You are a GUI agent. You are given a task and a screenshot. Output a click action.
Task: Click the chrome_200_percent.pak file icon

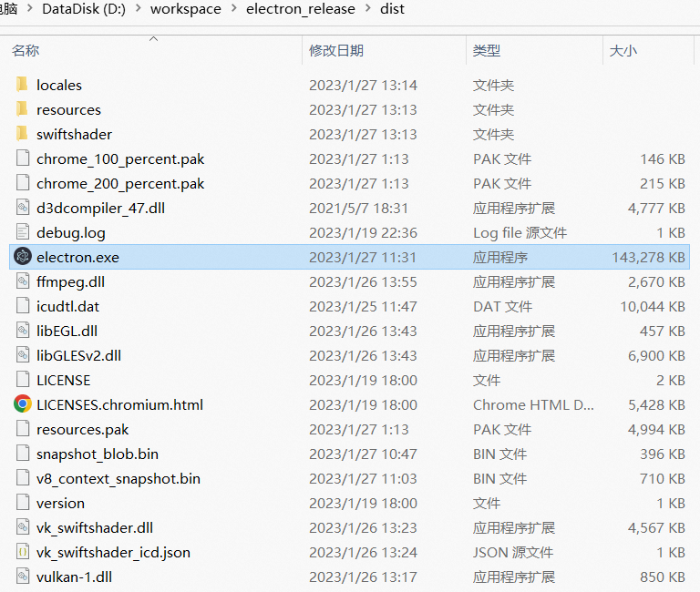pyautogui.click(x=23, y=183)
